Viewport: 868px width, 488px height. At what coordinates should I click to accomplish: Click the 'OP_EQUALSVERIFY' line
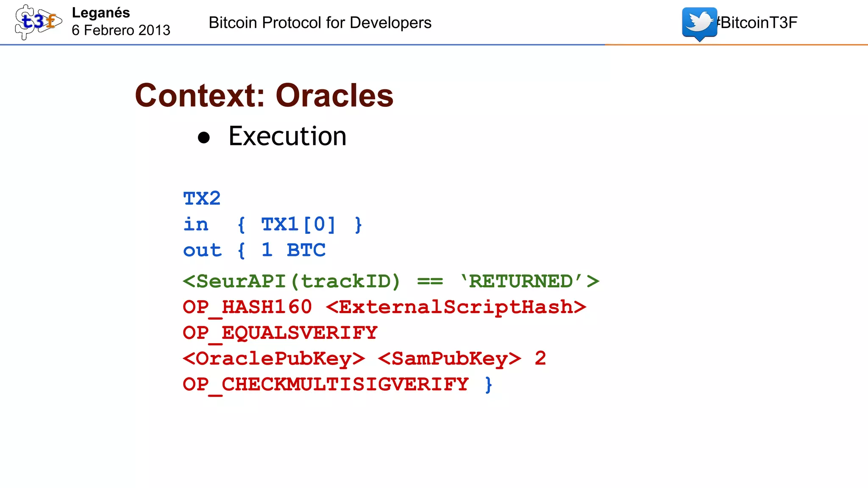click(x=280, y=333)
